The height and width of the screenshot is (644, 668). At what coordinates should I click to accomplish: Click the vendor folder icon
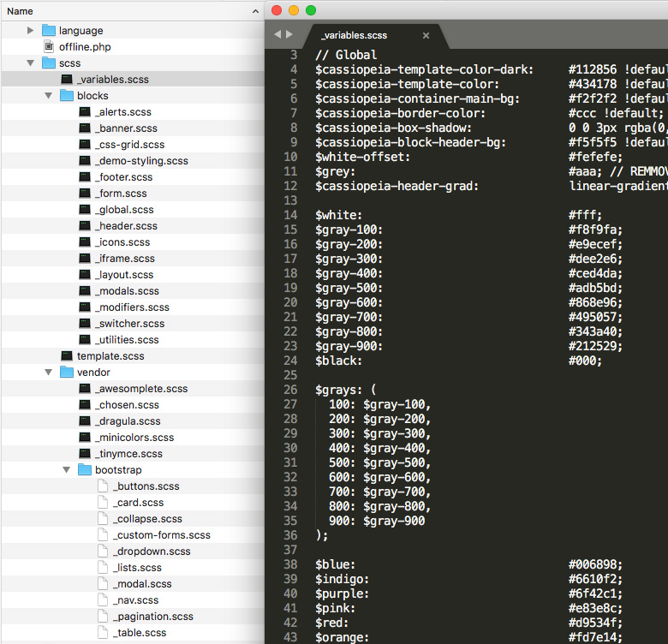coord(67,372)
